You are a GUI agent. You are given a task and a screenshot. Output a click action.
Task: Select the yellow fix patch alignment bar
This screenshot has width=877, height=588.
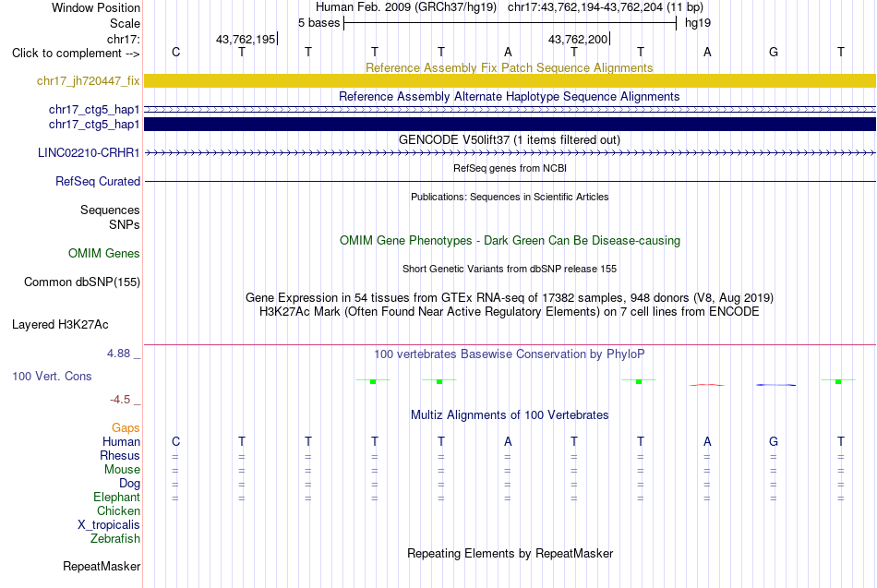[511, 81]
